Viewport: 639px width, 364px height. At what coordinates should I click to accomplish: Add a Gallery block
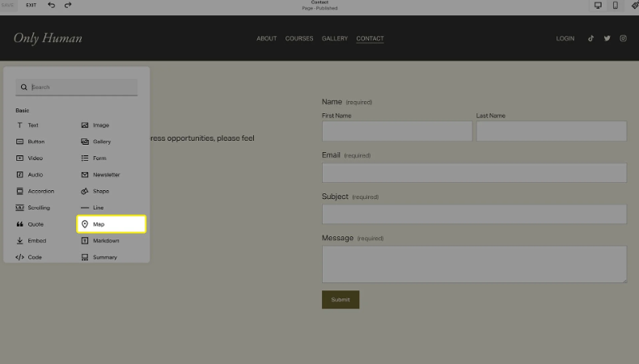(101, 142)
